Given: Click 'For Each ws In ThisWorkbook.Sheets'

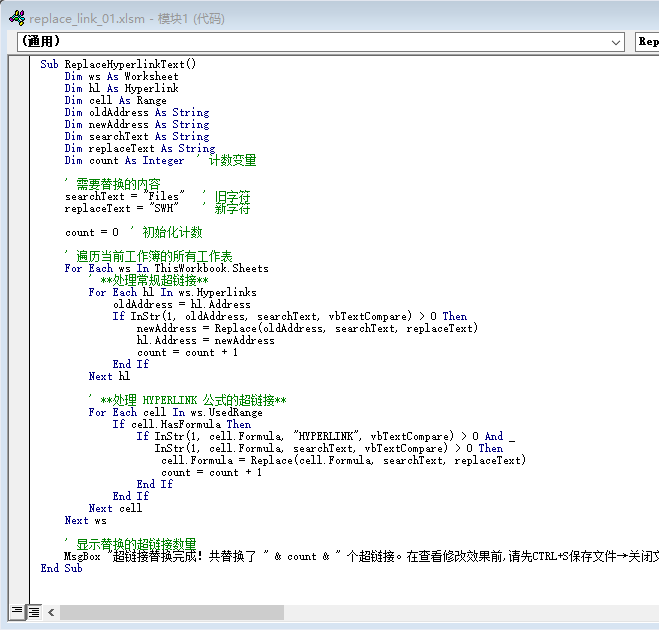Looking at the screenshot, I should tap(166, 268).
